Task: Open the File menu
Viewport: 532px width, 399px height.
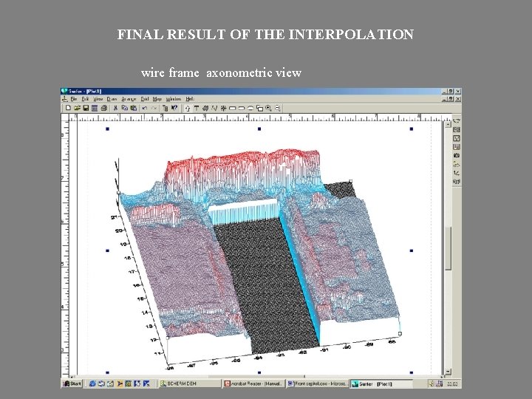Action: (x=74, y=99)
